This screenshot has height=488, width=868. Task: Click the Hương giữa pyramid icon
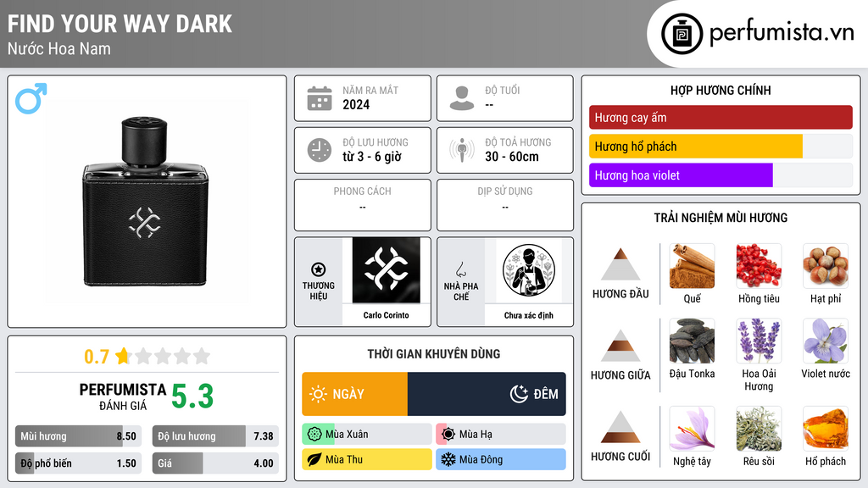click(620, 346)
